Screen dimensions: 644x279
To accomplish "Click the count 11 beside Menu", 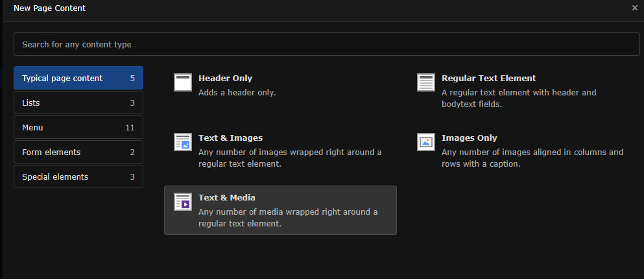I will (130, 127).
